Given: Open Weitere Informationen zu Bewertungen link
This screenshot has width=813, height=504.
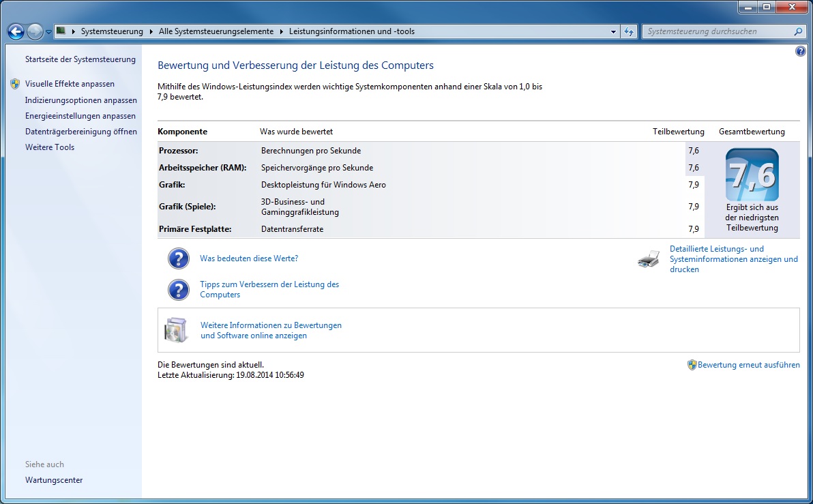Looking at the screenshot, I should [271, 330].
